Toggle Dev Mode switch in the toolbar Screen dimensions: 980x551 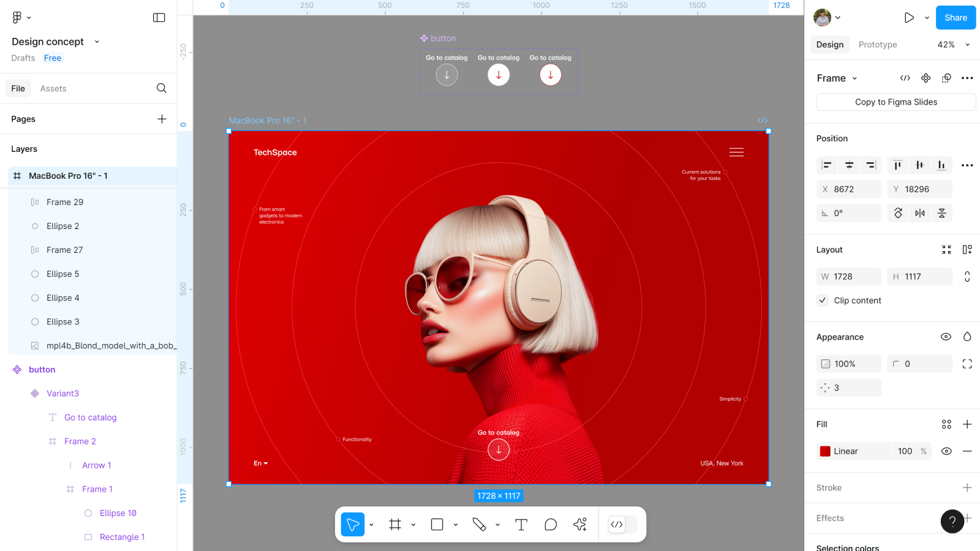[x=622, y=525]
